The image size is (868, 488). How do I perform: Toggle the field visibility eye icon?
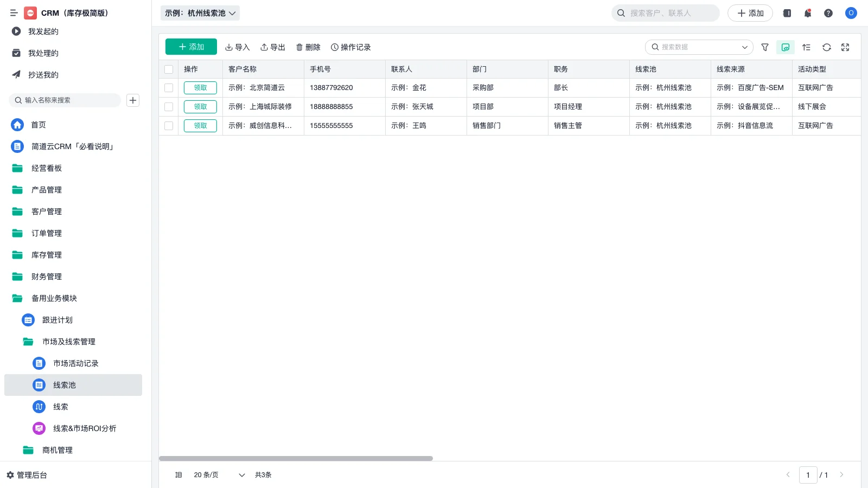pos(785,47)
